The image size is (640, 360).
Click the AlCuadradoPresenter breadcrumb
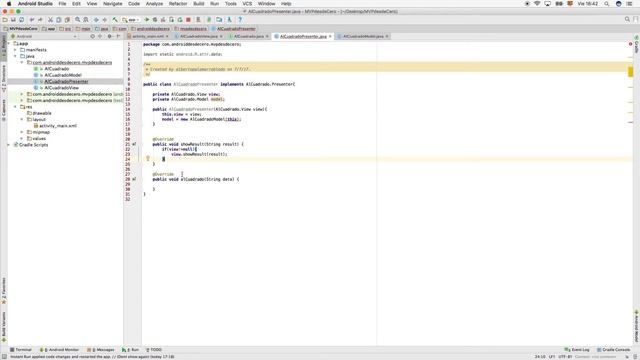pyautogui.click(x=234, y=29)
